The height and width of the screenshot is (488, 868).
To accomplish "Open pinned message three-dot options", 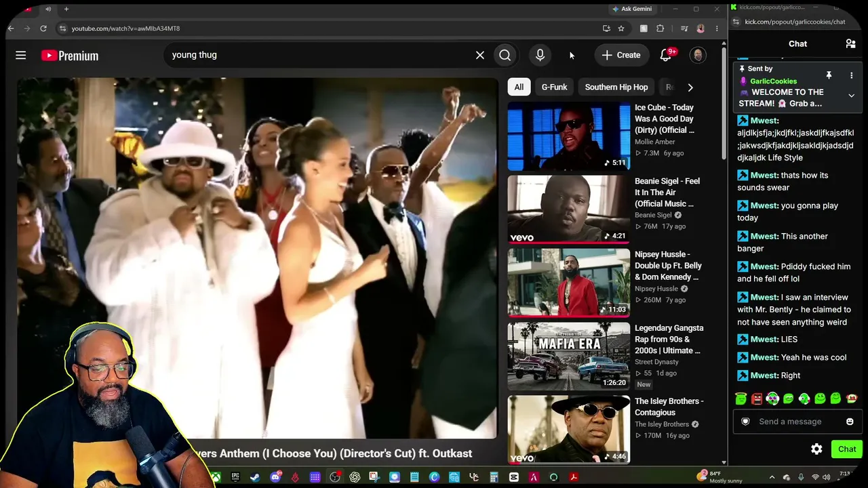I will 852,75.
